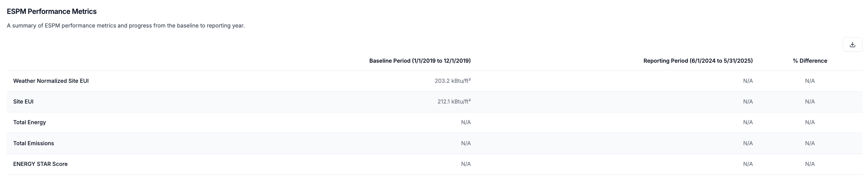This screenshot has width=868, height=181.
Task: Click the download icon button
Action: click(852, 45)
